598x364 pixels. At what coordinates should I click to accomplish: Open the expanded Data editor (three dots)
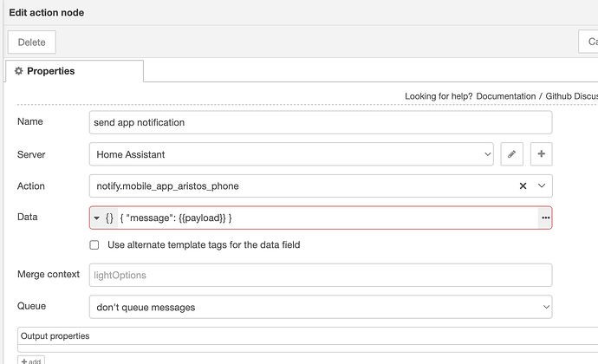point(545,218)
